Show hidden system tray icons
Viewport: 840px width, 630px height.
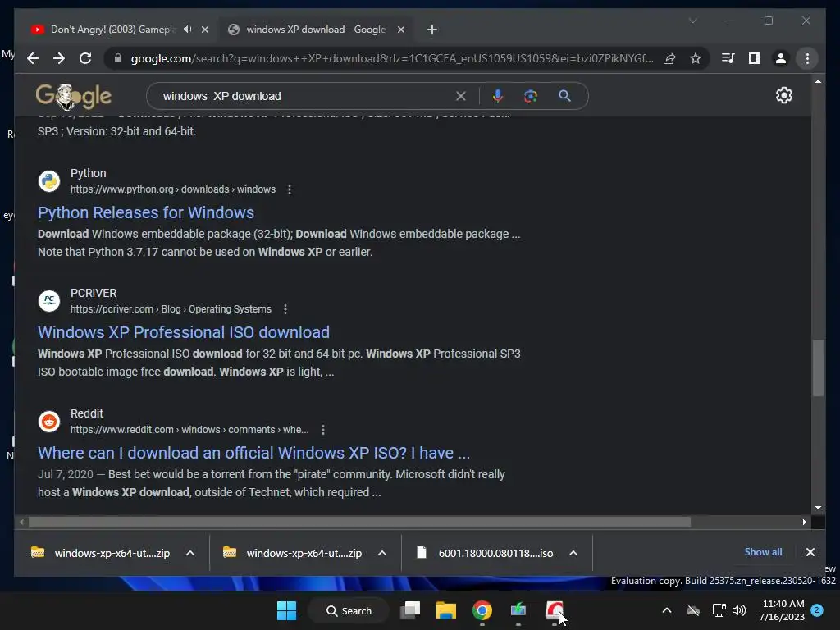pyautogui.click(x=666, y=610)
